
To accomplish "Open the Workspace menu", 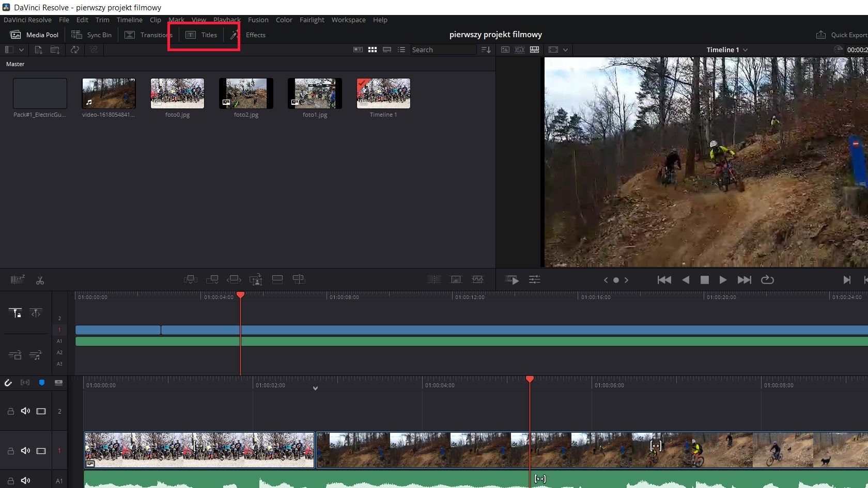I will 348,20.
